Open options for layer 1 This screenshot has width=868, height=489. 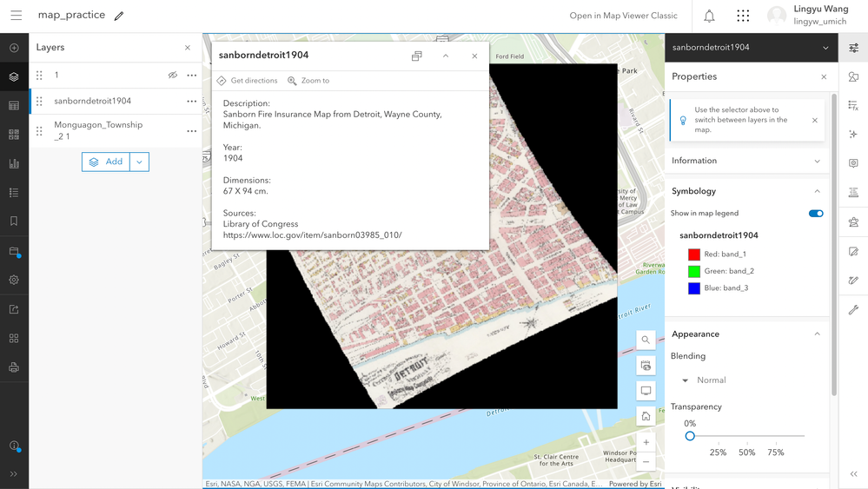191,76
